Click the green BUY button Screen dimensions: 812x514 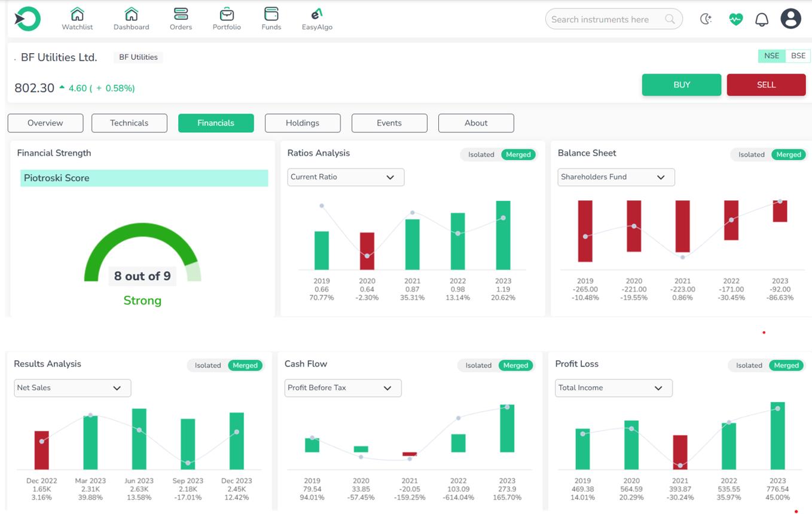(682, 85)
